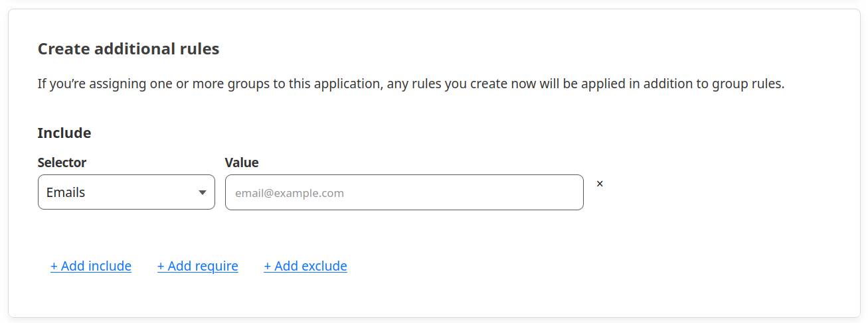Add a require rule
This screenshot has height=323, width=868.
tap(198, 266)
